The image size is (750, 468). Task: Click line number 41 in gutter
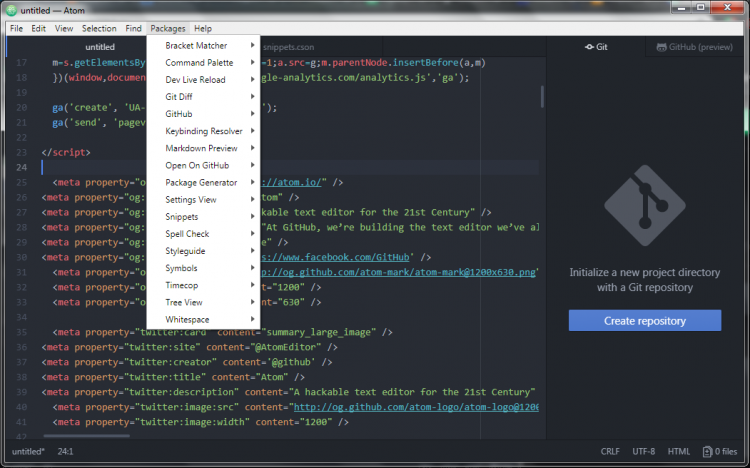click(x=22, y=422)
